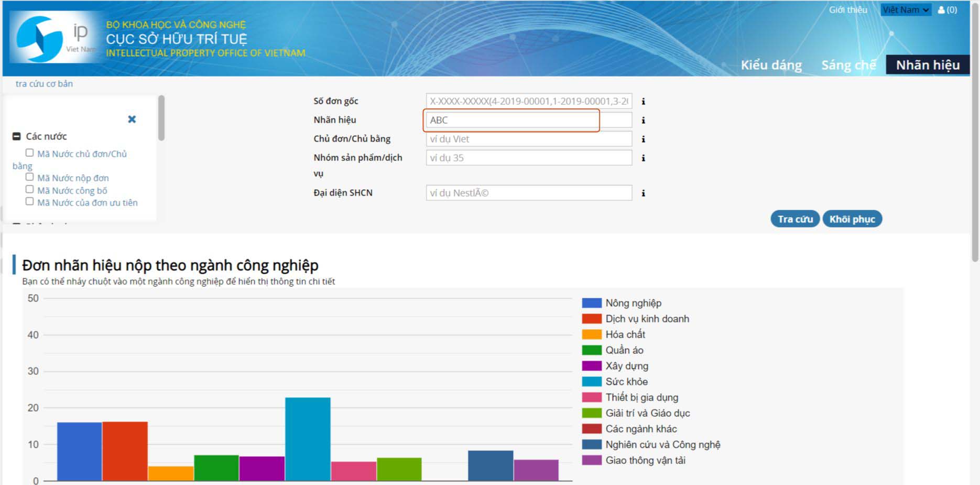The width and height of the screenshot is (980, 485).
Task: Click Xây dựng purple legend swatch
Action: click(x=592, y=366)
